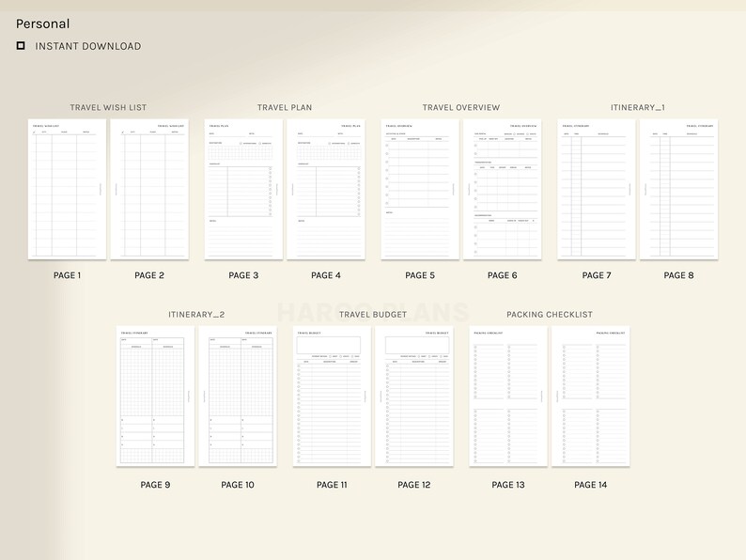
Task: Open the Page 12 travel budget thumbnail
Action: point(414,396)
